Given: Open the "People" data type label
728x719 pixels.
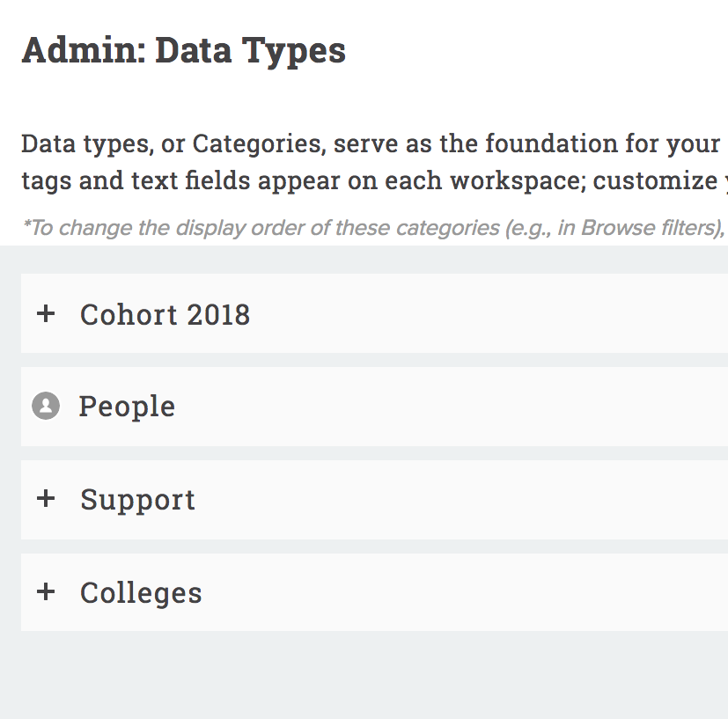Looking at the screenshot, I should (x=127, y=407).
